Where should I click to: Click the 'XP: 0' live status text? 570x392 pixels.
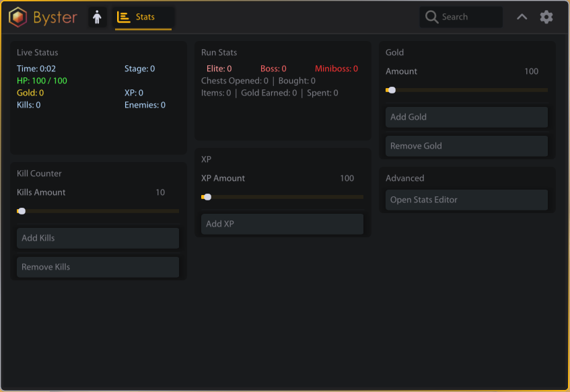(x=134, y=93)
